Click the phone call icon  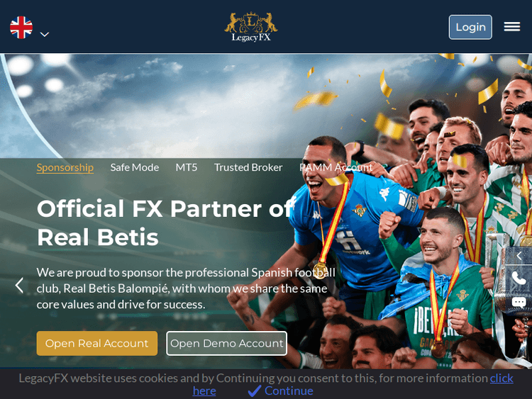[x=519, y=279]
